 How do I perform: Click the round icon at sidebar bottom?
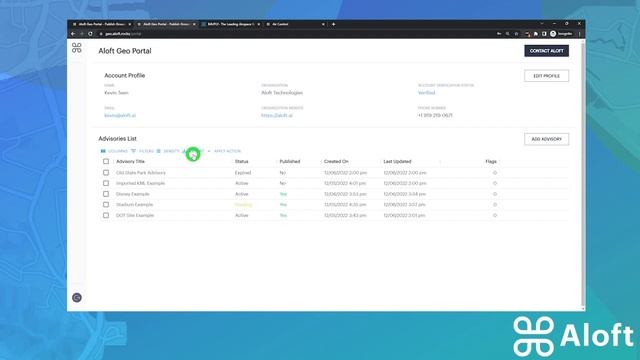click(x=77, y=298)
